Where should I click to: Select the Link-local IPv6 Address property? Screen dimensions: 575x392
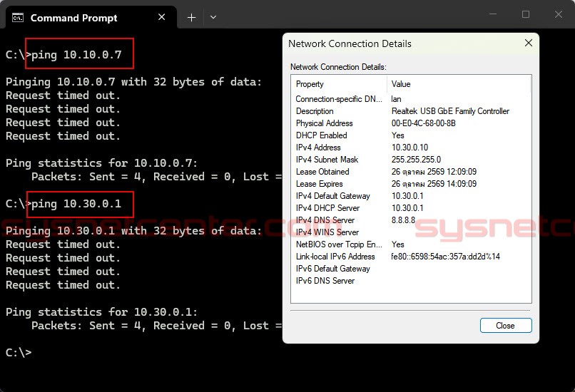click(x=335, y=257)
